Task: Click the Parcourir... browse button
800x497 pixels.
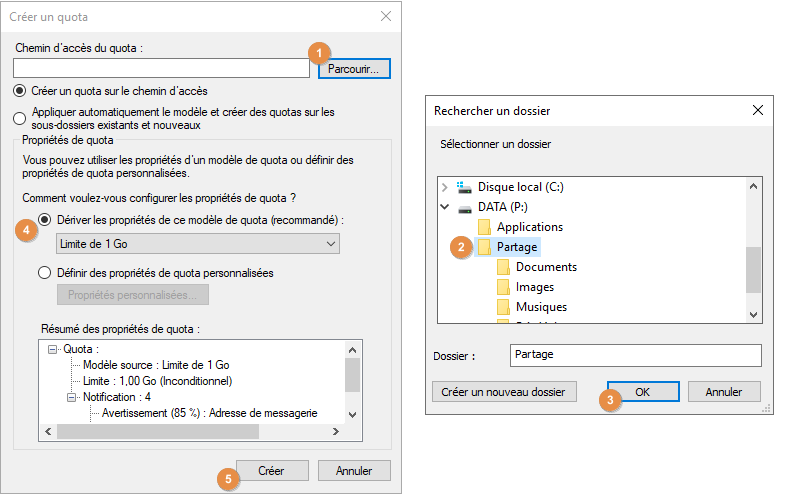Action: coord(354,68)
